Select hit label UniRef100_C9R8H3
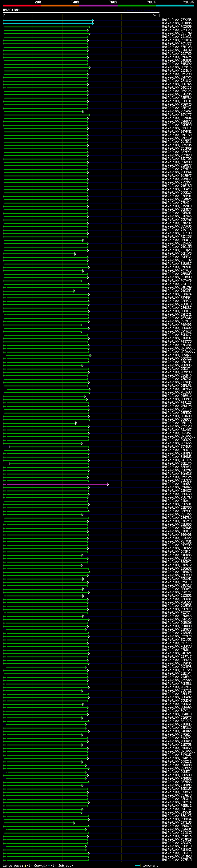 pos(176,765)
